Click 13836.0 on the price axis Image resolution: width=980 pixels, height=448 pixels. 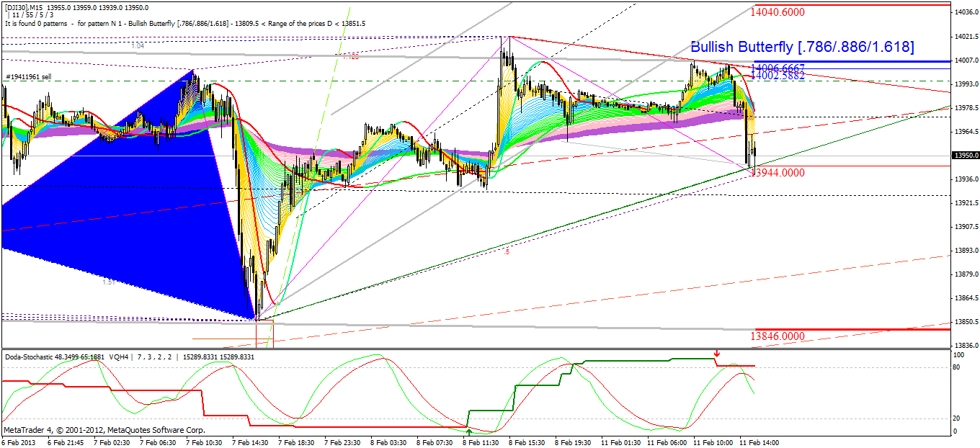coord(965,345)
